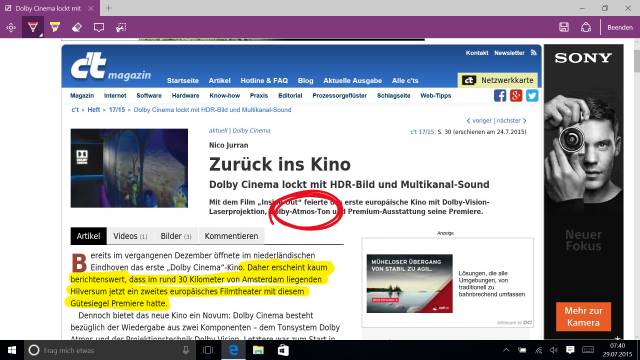The width and height of the screenshot is (640, 360).
Task: Switch to the Bilder tab
Action: [176, 236]
